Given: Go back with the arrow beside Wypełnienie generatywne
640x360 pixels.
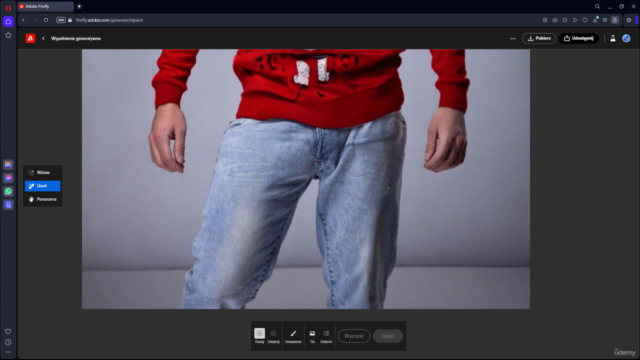Looking at the screenshot, I should (x=43, y=38).
